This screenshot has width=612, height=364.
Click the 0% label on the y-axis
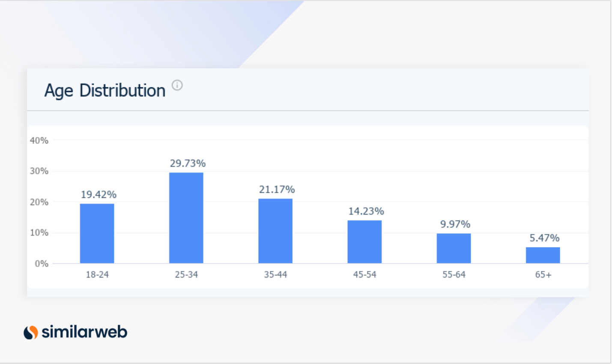point(42,264)
